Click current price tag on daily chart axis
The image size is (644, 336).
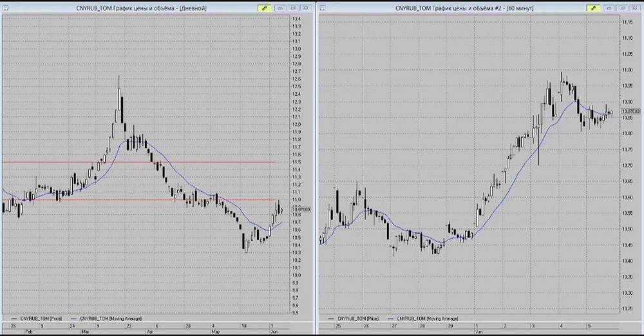coord(301,209)
